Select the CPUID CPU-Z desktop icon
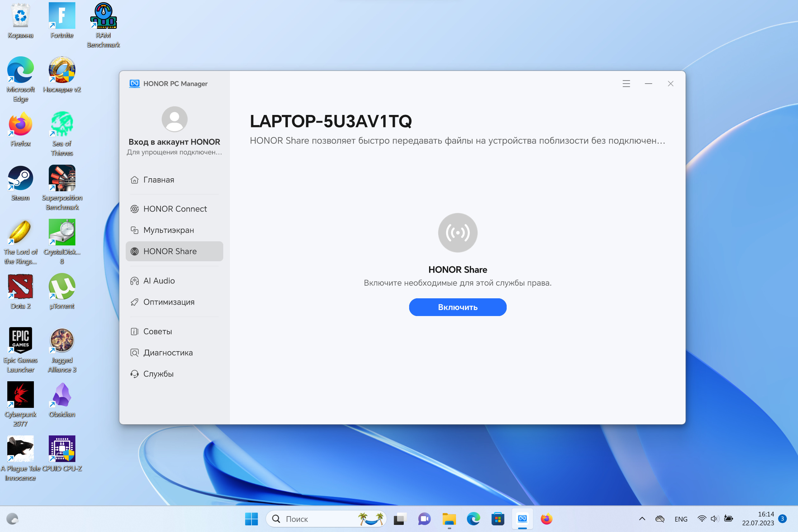The height and width of the screenshot is (532, 798). [62, 454]
